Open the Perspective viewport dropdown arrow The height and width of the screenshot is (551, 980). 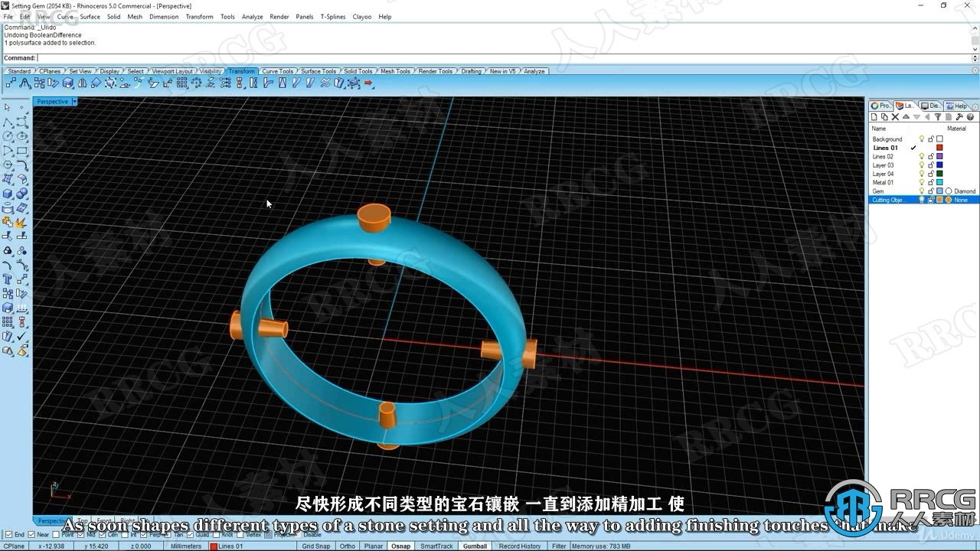[74, 101]
